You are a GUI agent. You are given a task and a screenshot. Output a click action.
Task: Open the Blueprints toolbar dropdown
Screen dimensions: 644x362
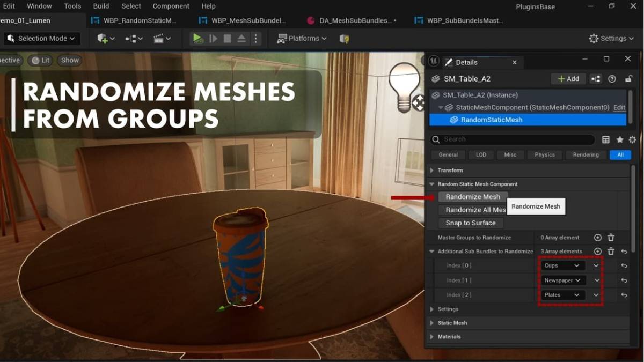[x=134, y=39]
